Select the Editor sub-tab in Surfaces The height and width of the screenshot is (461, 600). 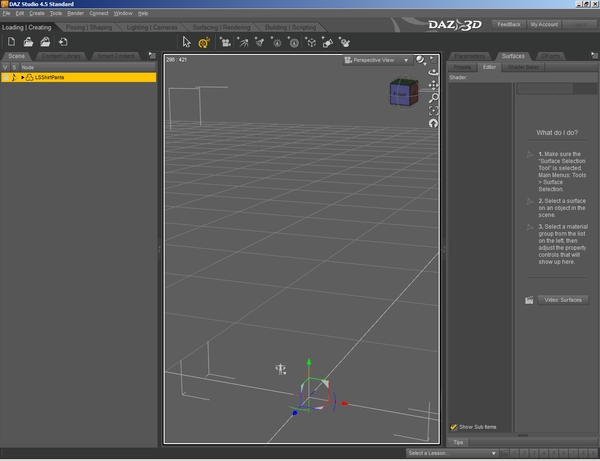pyautogui.click(x=489, y=67)
